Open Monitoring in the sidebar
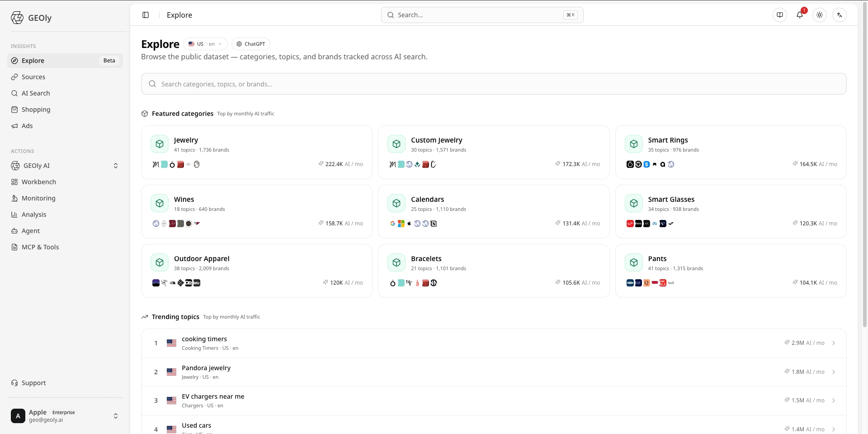Screen dimensions: 868x434 tap(65, 198)
